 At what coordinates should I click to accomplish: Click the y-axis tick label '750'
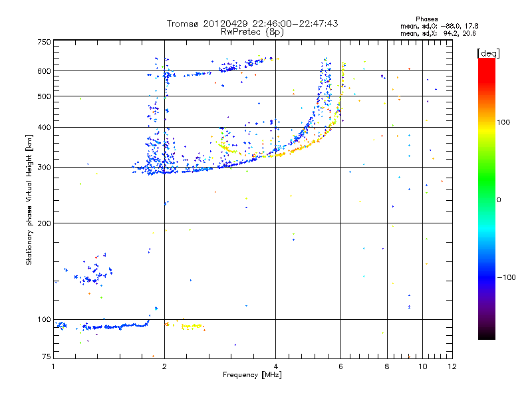44,42
